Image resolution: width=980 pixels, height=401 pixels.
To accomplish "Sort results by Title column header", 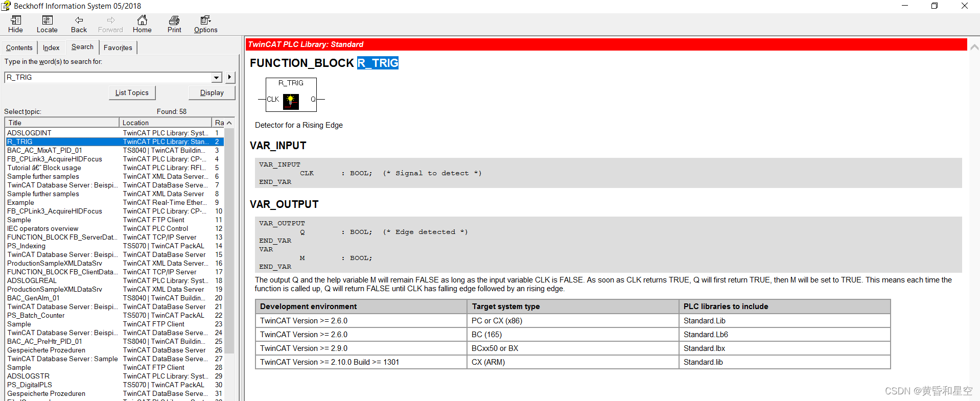I will [x=62, y=123].
